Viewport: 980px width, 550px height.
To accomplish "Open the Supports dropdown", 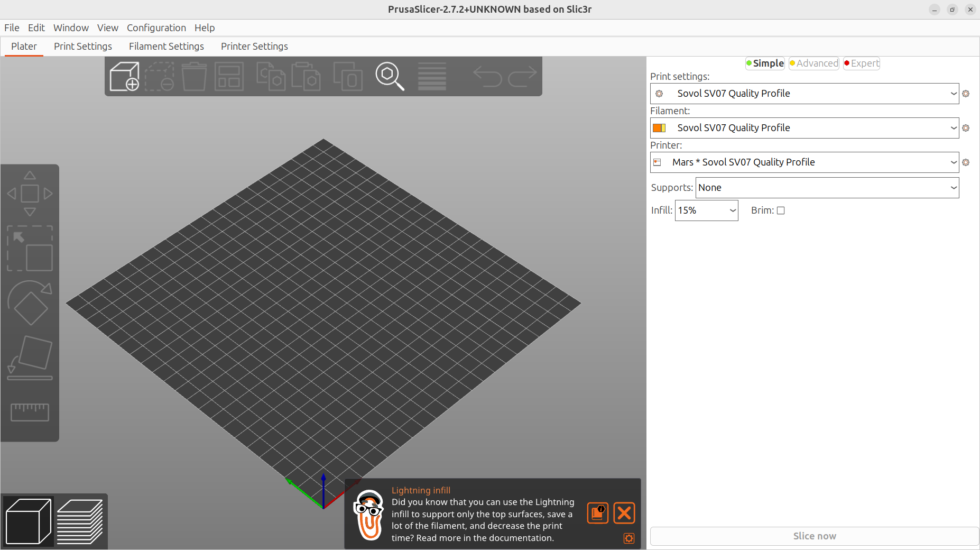I will (827, 188).
